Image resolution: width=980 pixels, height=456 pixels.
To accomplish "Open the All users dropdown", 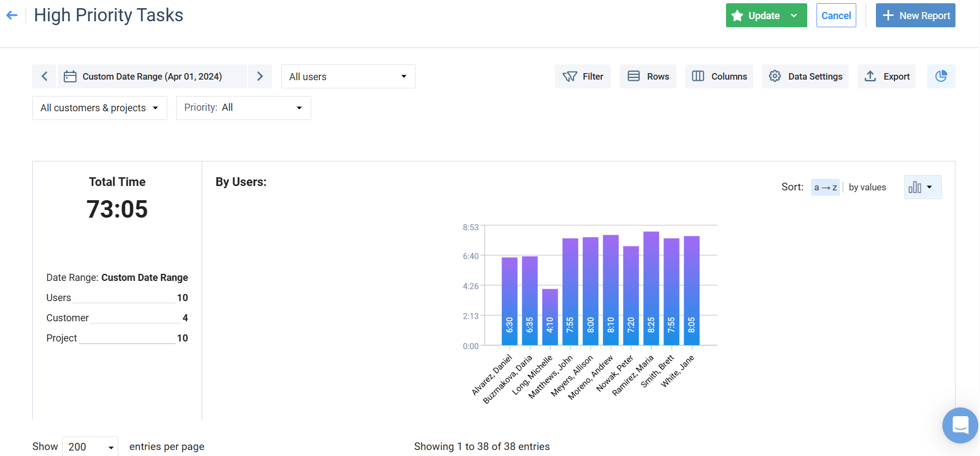I will 348,76.
